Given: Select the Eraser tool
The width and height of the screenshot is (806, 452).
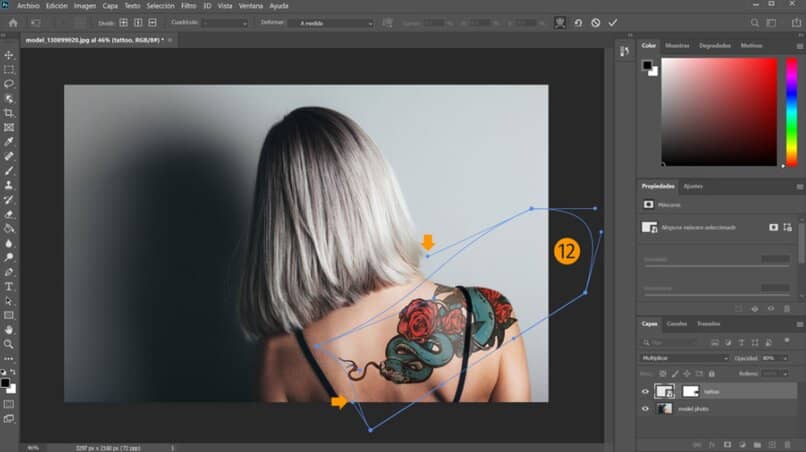Looking at the screenshot, I should click(9, 214).
